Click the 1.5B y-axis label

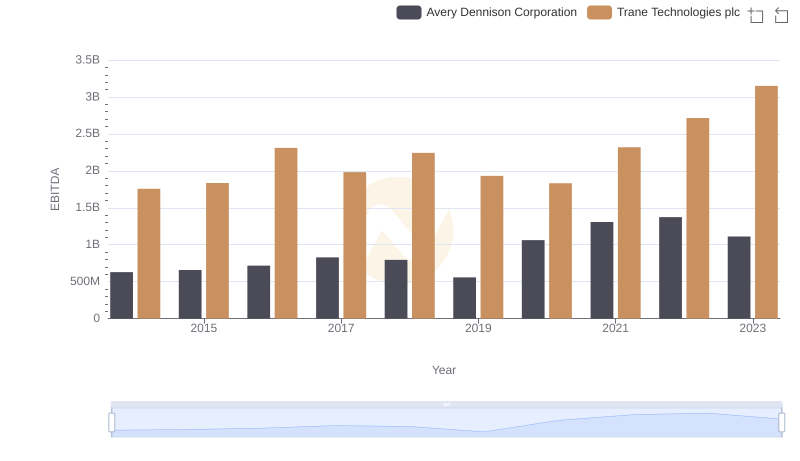point(88,208)
